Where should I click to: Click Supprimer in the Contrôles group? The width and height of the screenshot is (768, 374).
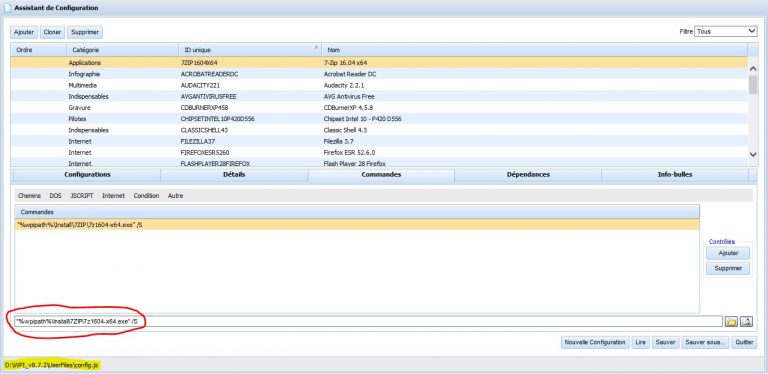(x=728, y=269)
